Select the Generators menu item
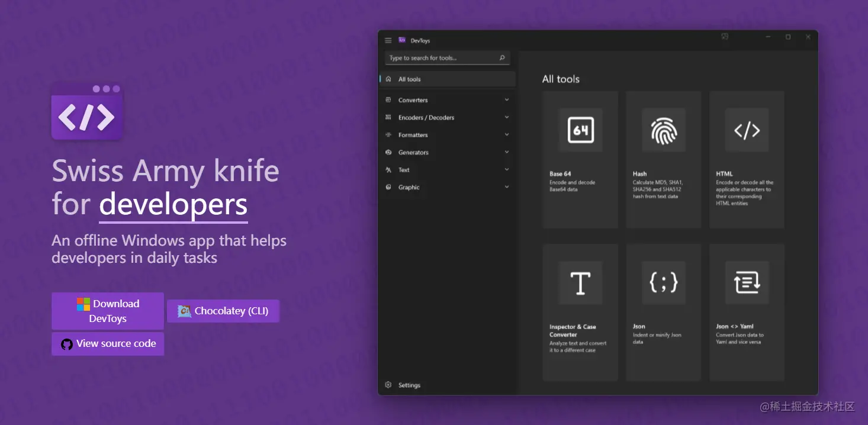The image size is (868, 425). click(448, 152)
